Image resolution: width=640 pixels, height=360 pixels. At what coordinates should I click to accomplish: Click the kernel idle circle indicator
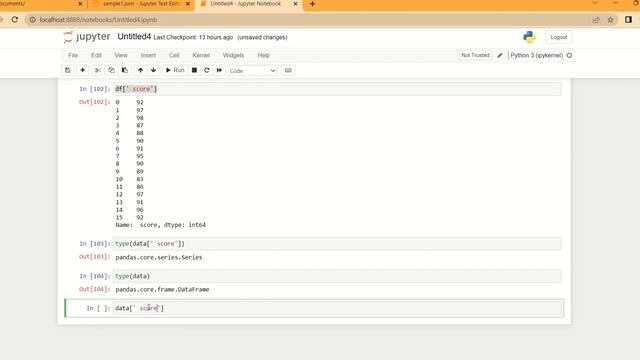(569, 55)
